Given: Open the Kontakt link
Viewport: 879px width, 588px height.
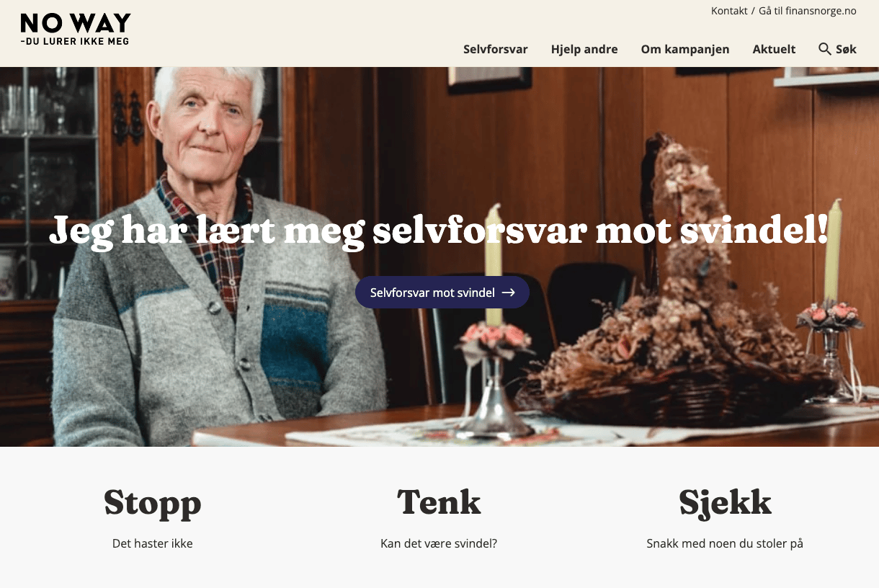Looking at the screenshot, I should (729, 11).
